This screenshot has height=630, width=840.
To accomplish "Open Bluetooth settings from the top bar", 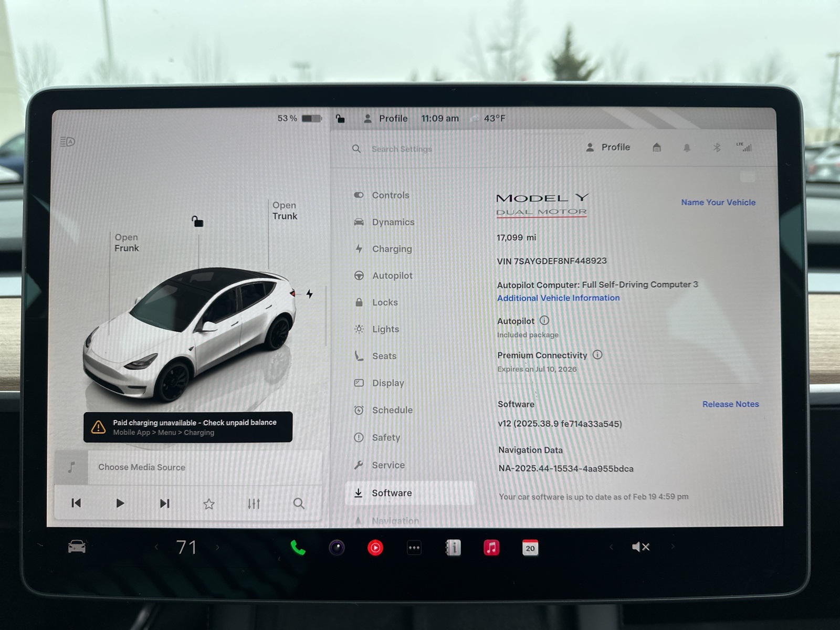I will (x=716, y=148).
